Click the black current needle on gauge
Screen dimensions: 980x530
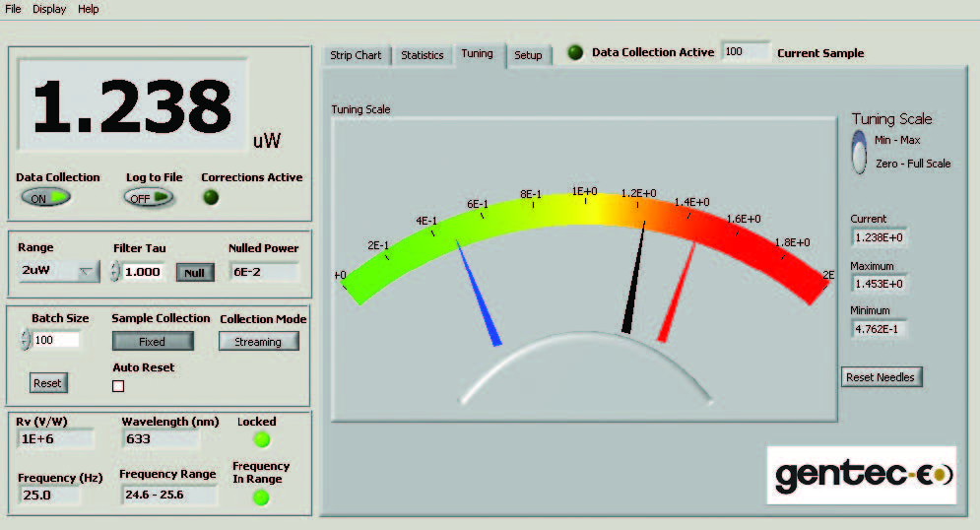pyautogui.click(x=634, y=280)
